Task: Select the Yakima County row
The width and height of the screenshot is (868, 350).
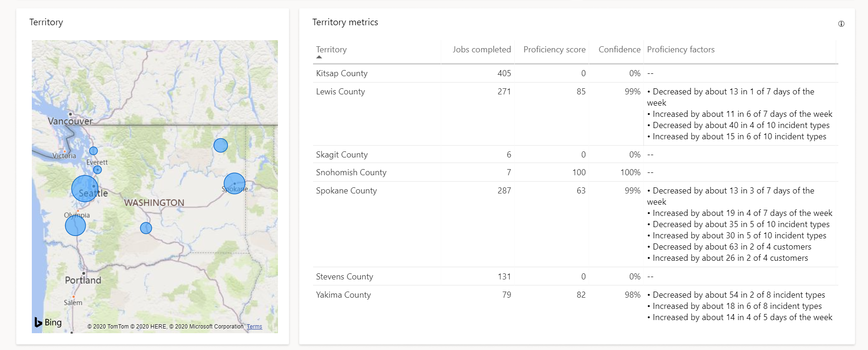Action: [x=575, y=306]
